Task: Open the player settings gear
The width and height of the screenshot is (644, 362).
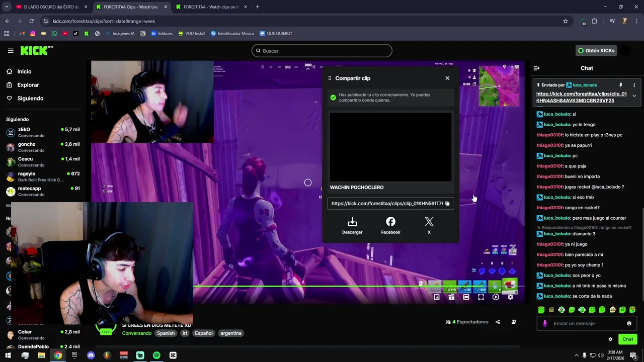Action: pyautogui.click(x=510, y=297)
